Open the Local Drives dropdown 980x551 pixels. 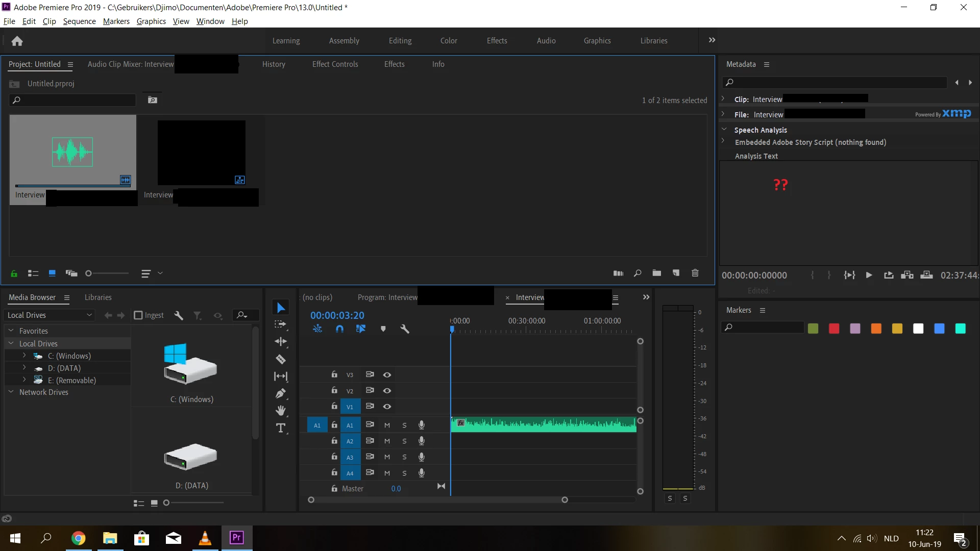[49, 315]
